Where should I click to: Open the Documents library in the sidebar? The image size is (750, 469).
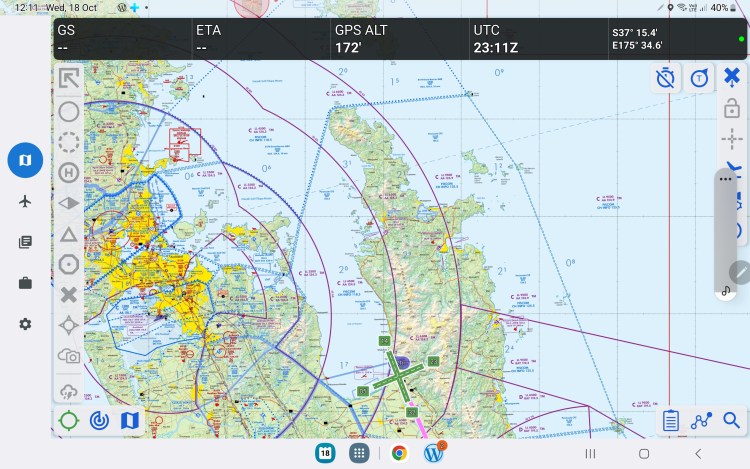tap(25, 242)
